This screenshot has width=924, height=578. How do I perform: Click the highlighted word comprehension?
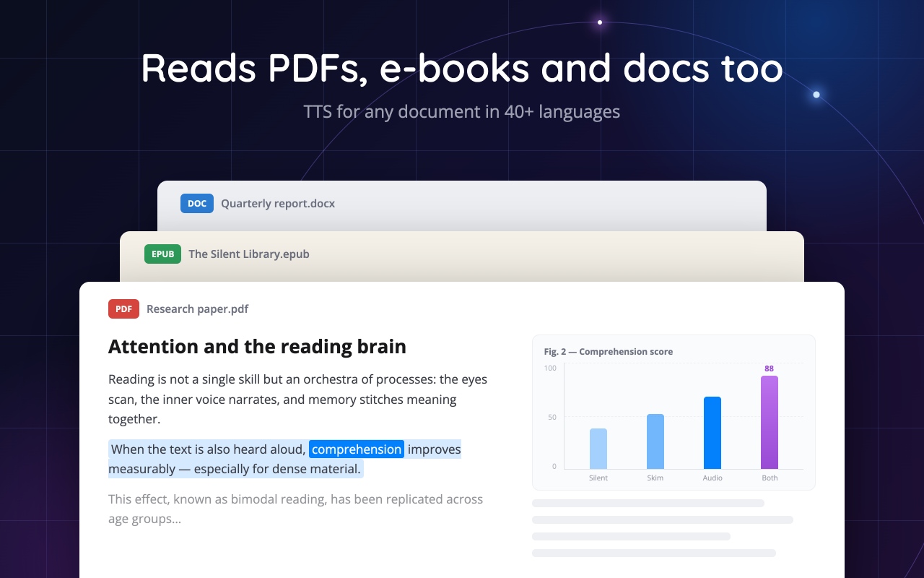[x=357, y=449]
